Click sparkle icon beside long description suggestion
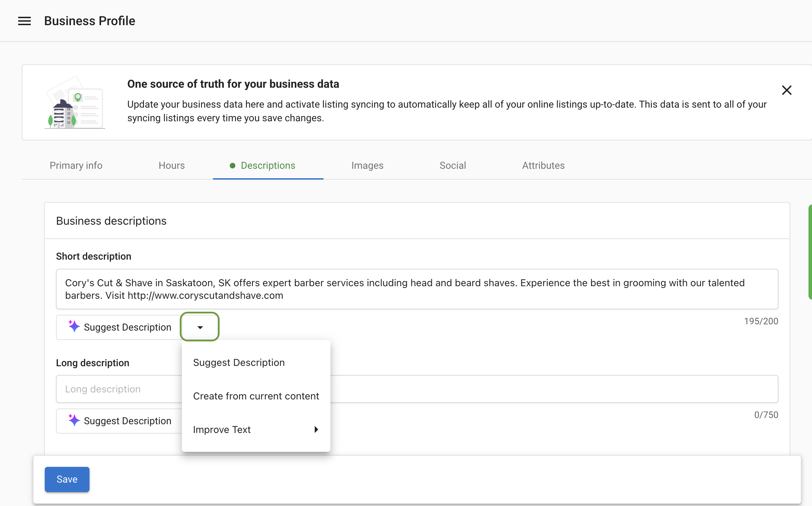Image resolution: width=812 pixels, height=506 pixels. 74,420
